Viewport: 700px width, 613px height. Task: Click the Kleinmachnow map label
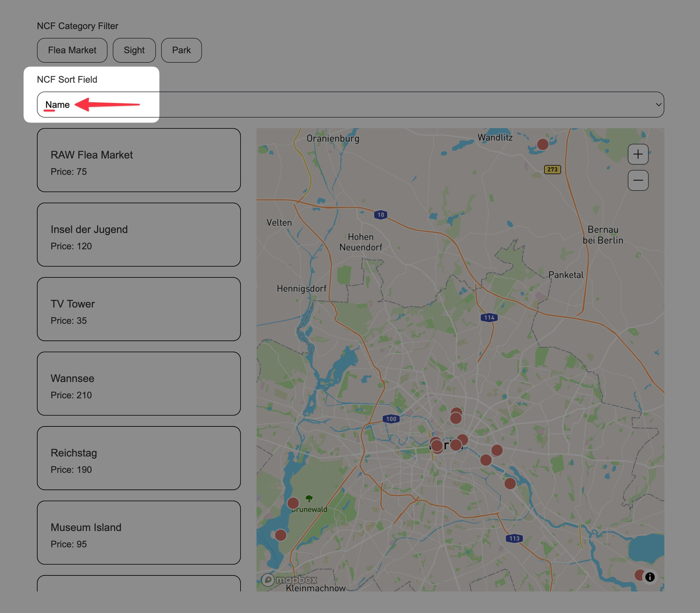pos(316,587)
